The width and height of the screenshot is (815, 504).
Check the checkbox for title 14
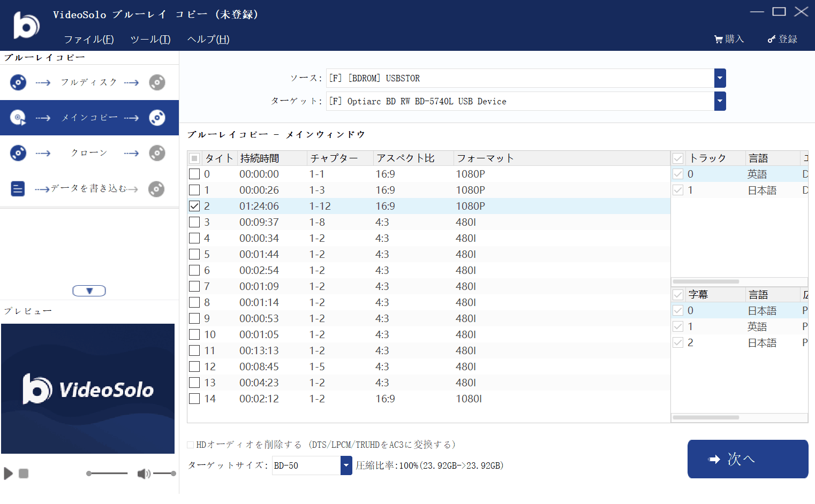194,399
